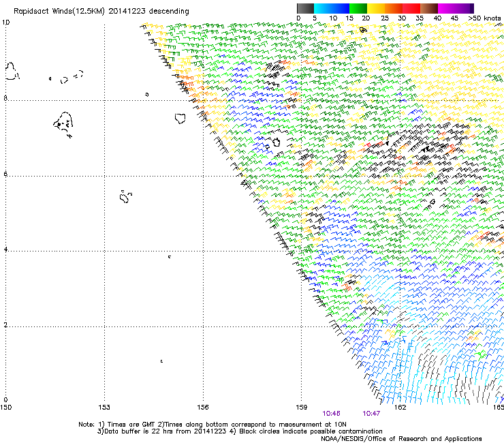Click the longitude axis label '153'

104,408
